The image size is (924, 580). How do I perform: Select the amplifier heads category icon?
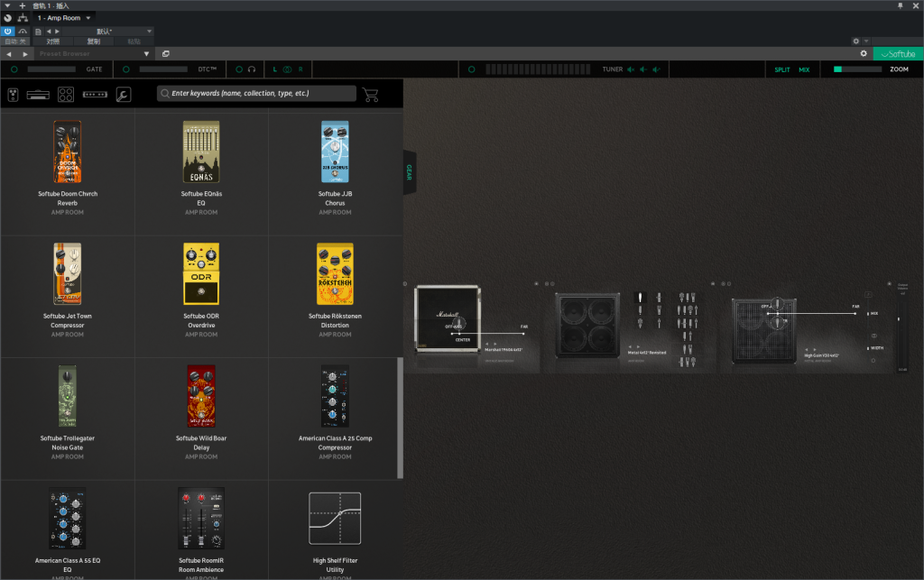click(38, 95)
